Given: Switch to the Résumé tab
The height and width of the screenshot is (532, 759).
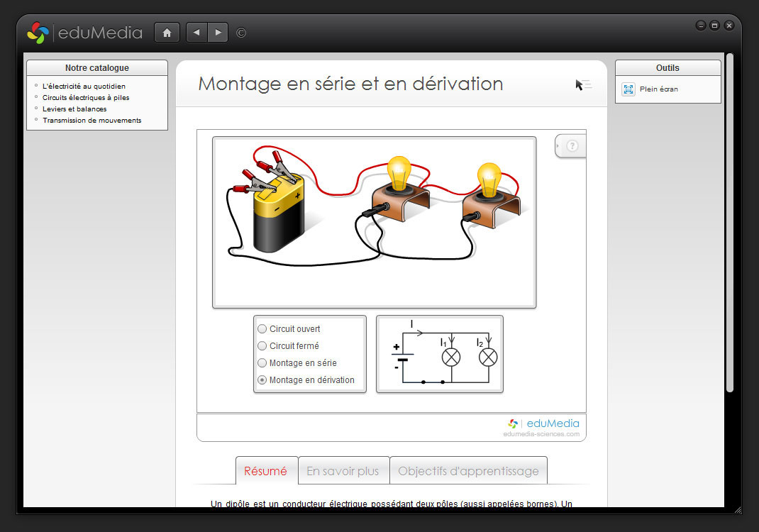Looking at the screenshot, I should (x=266, y=471).
